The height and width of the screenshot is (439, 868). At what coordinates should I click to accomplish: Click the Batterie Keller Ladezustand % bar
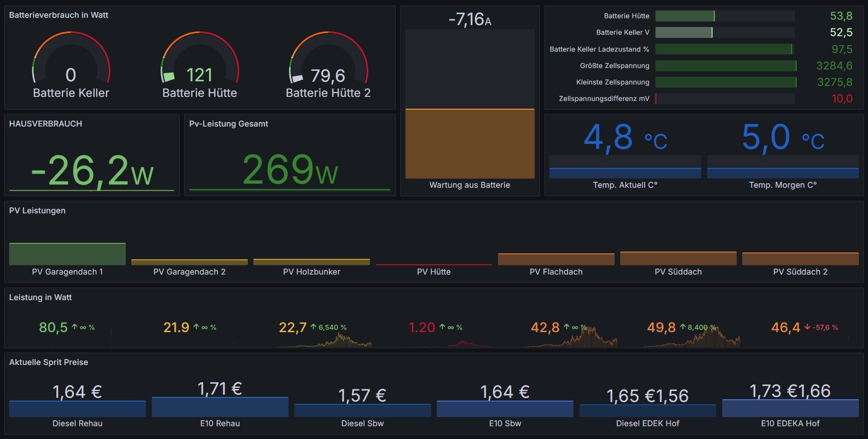[725, 49]
